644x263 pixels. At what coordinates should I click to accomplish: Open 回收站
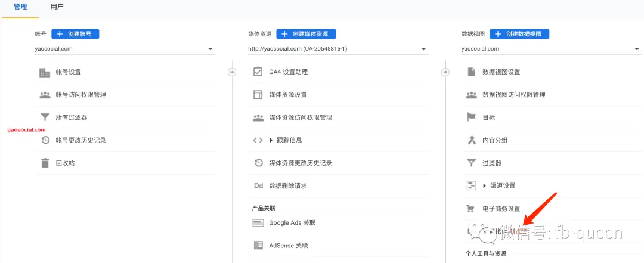click(66, 163)
